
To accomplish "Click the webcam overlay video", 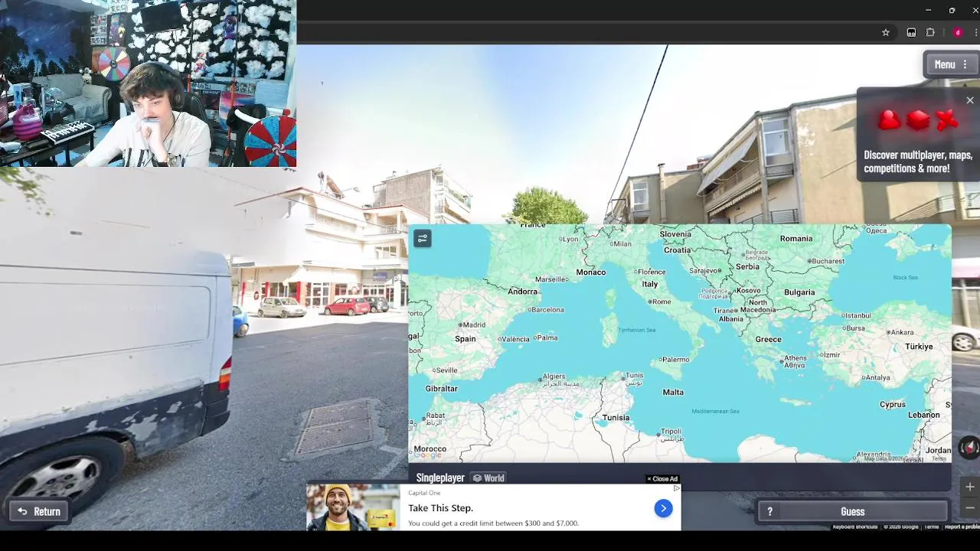I will click(x=148, y=83).
